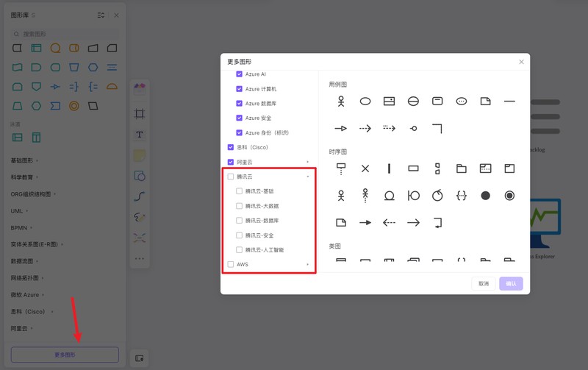Expand the 阿里云 arrow in the dialog list
Screen dimensions: 588x370
308,162
